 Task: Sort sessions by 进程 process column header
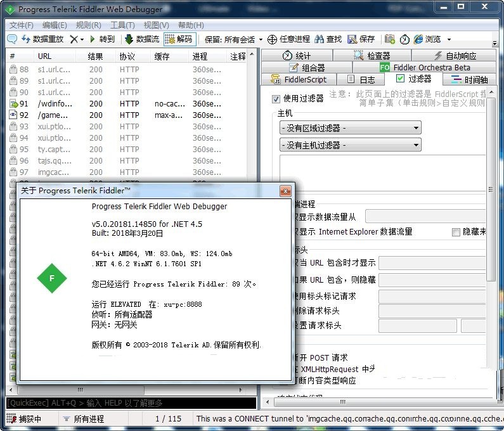pos(207,56)
